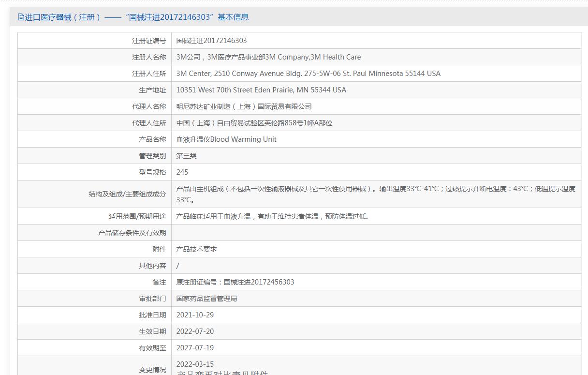Select approval date 2021-10-29
This screenshot has height=375, width=588.
point(195,315)
